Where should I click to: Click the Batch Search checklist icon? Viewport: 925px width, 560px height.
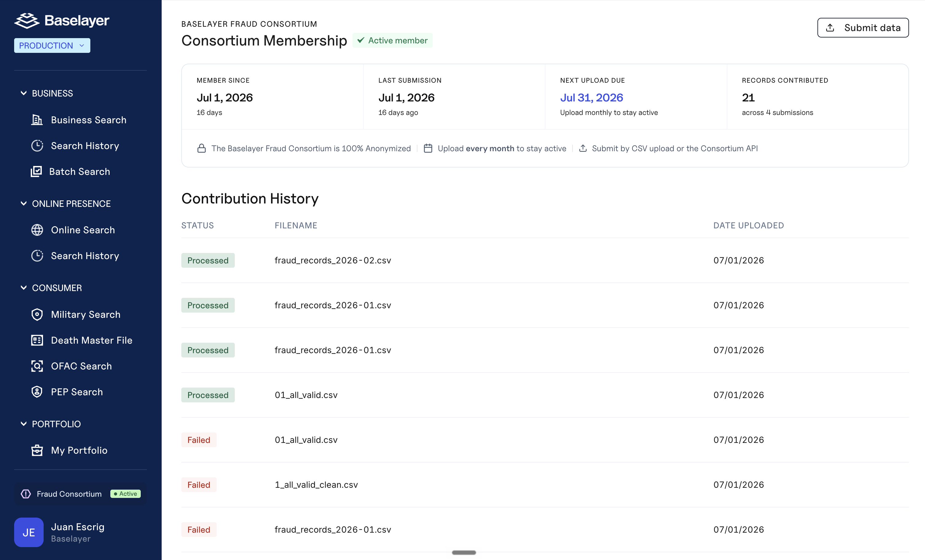click(36, 172)
